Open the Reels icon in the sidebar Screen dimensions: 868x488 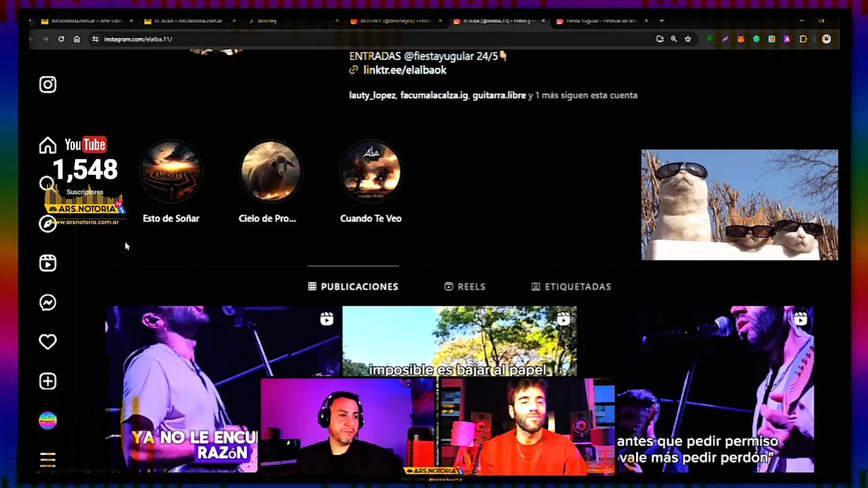click(47, 263)
